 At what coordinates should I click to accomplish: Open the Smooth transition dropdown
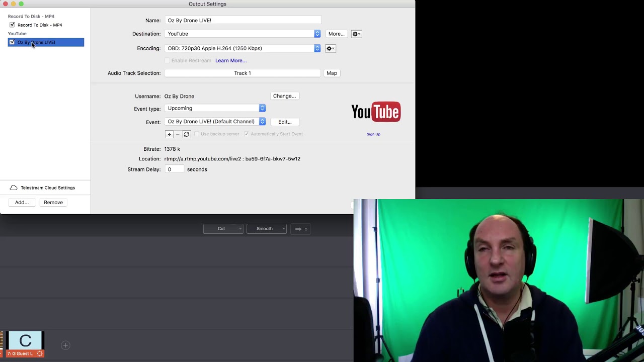click(267, 229)
